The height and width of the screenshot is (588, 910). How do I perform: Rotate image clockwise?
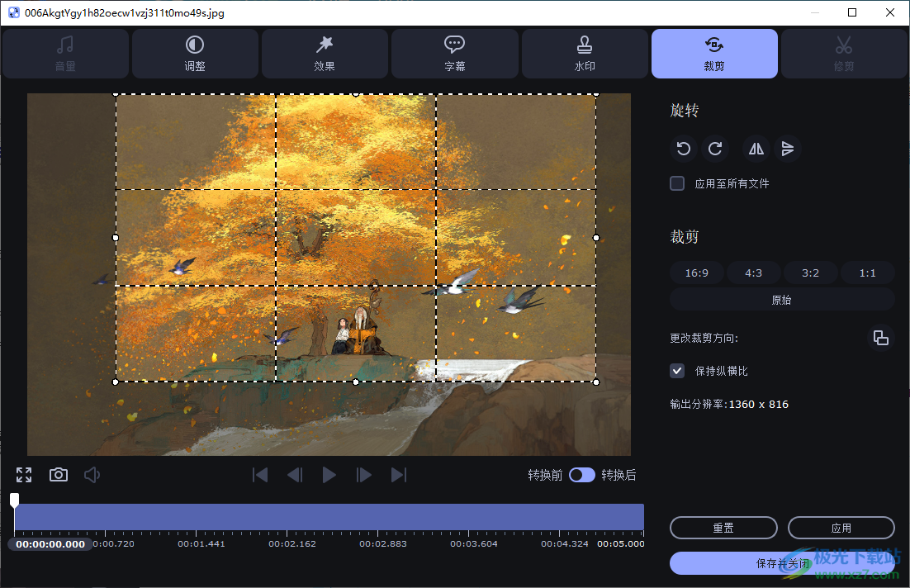coord(715,149)
